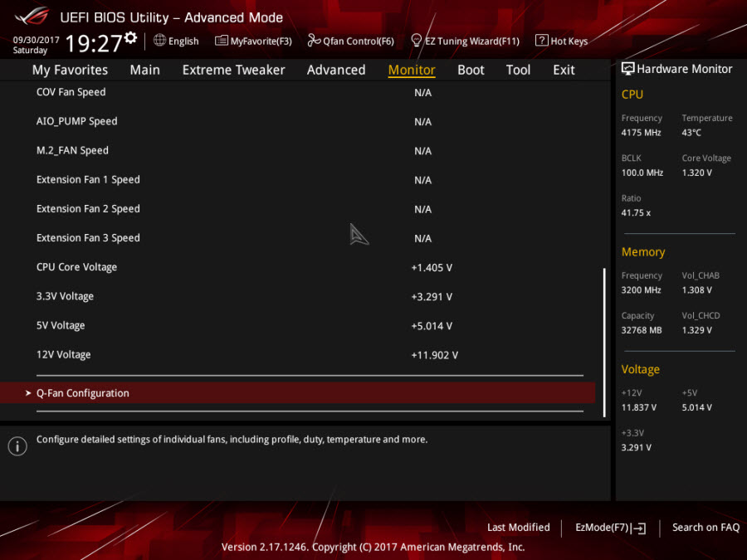Click the +3.291 V value

[x=432, y=297]
